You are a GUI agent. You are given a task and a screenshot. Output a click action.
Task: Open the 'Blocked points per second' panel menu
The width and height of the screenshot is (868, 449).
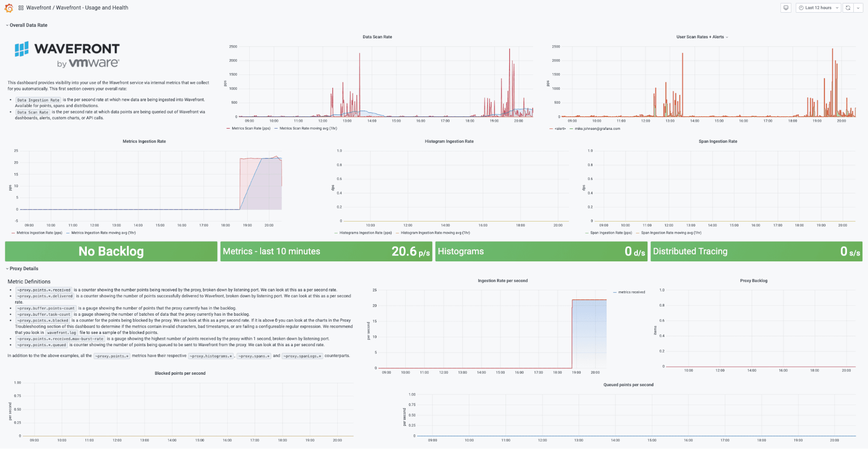[180, 373]
